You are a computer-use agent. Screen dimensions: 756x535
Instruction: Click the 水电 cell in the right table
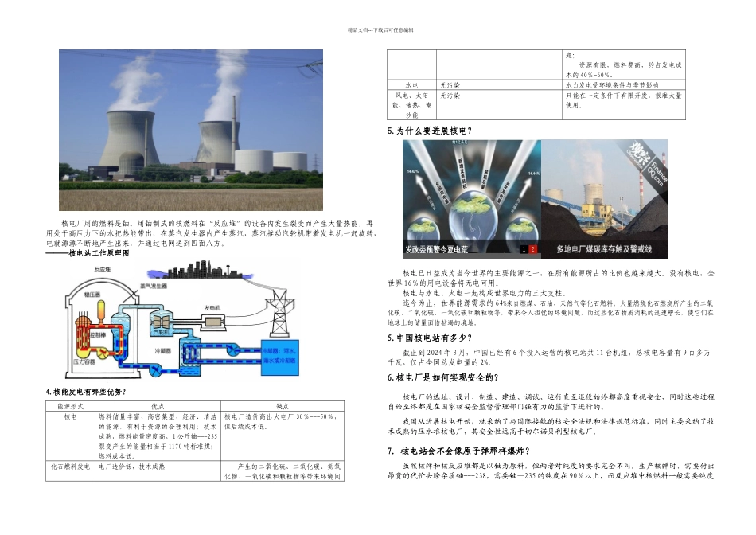point(411,85)
